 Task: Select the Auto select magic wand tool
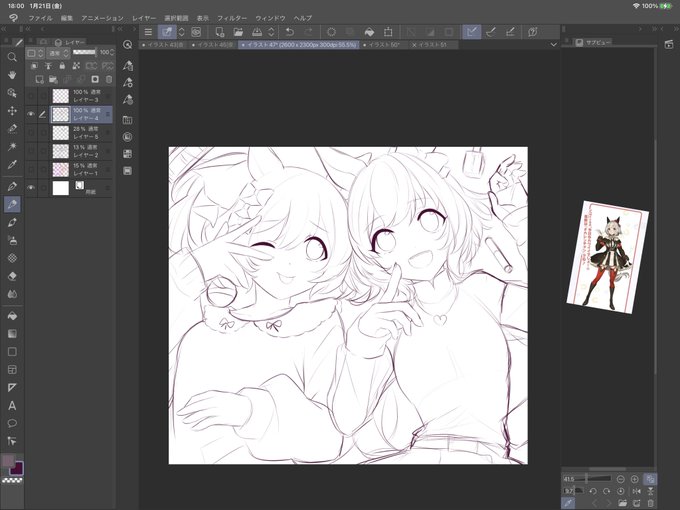[x=12, y=147]
